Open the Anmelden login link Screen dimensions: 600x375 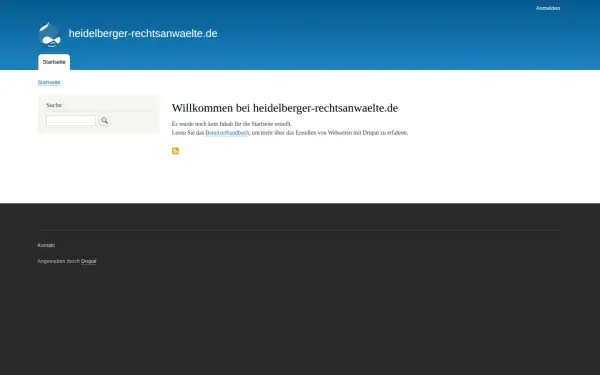point(548,8)
